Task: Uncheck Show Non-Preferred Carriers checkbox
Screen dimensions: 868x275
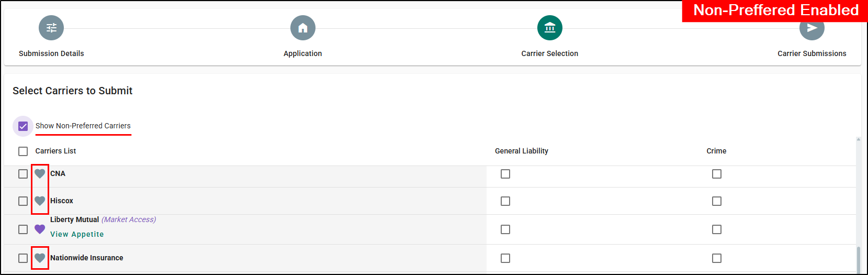Action: pyautogui.click(x=23, y=126)
